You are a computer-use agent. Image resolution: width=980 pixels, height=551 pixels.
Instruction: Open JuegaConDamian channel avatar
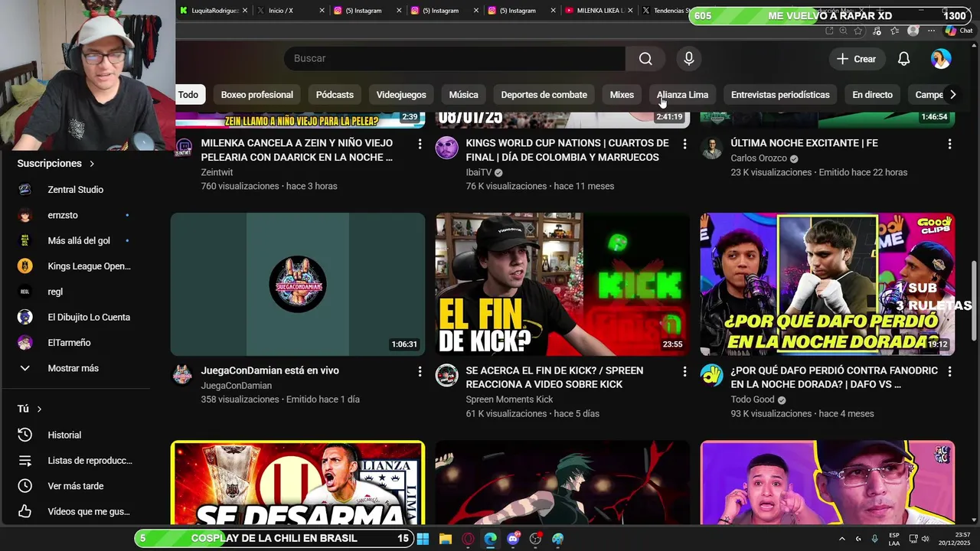(x=182, y=375)
